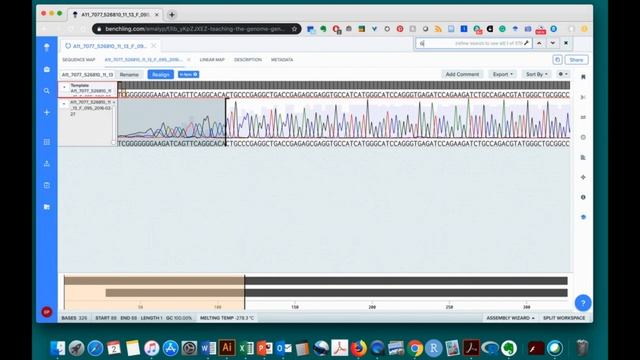Screen dimensions: 640x360
Task: Open the Benchling home logo in sidebar
Action: (x=47, y=47)
